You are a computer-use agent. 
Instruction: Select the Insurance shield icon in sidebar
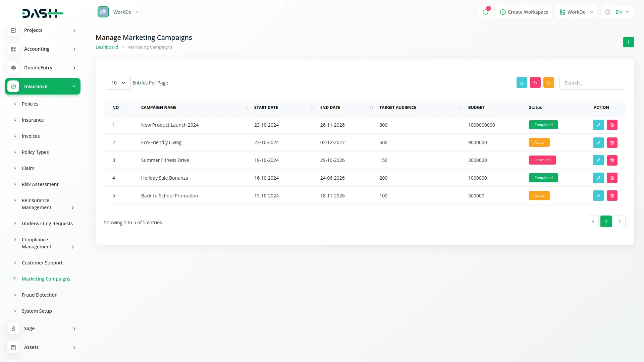(x=13, y=86)
